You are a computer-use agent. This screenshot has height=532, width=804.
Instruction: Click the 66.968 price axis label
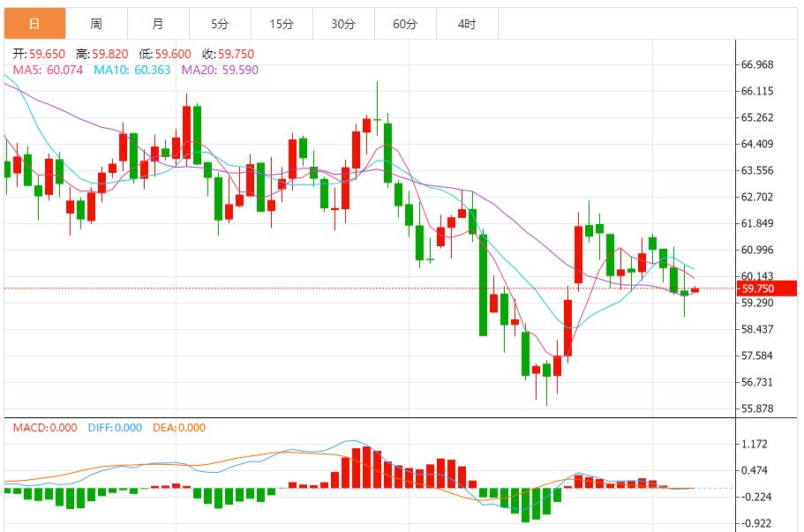(757, 64)
